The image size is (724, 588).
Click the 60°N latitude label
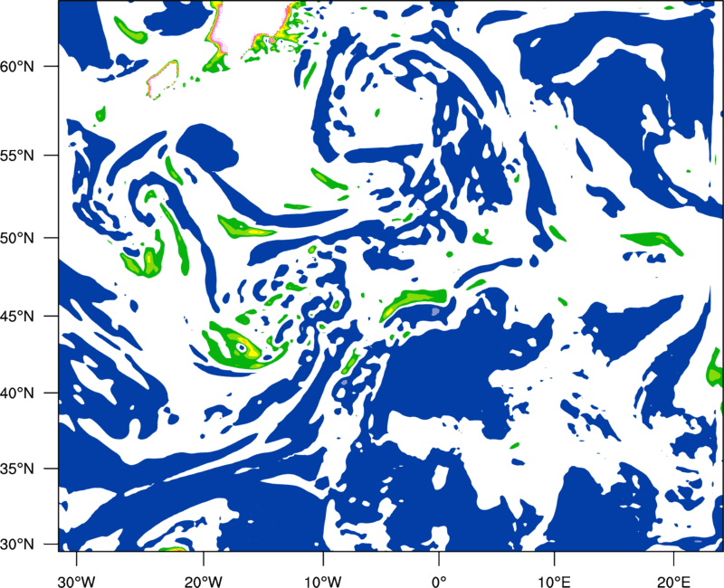tap(17, 67)
